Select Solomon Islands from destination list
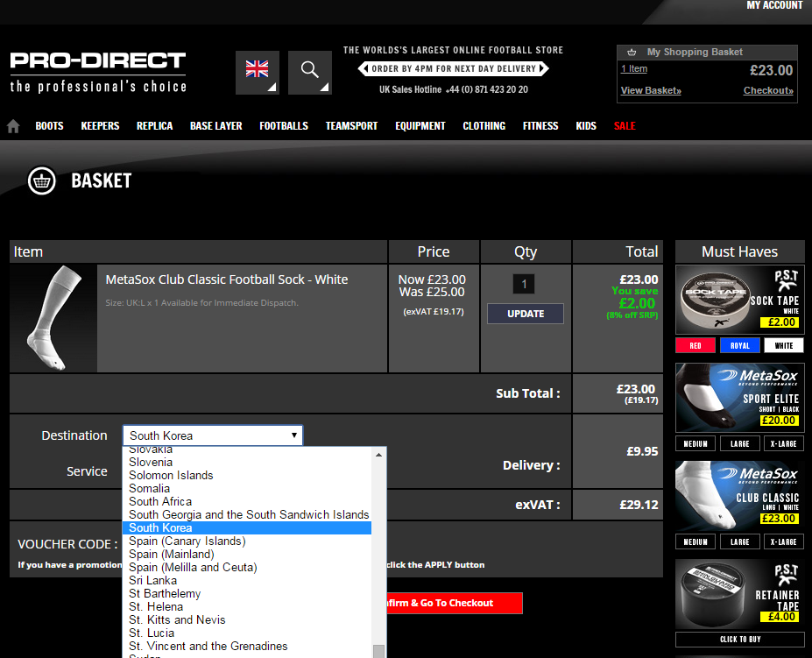 point(246,476)
